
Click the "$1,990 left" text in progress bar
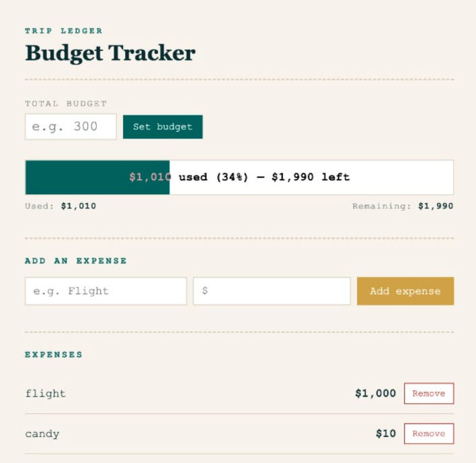coord(311,177)
